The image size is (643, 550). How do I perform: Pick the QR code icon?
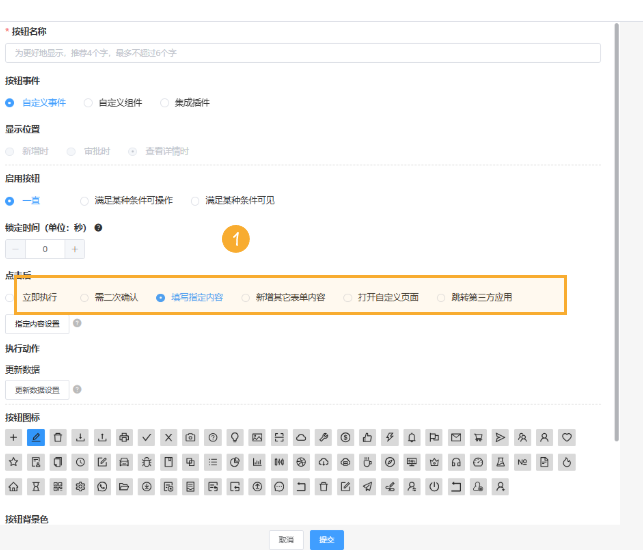click(58, 487)
